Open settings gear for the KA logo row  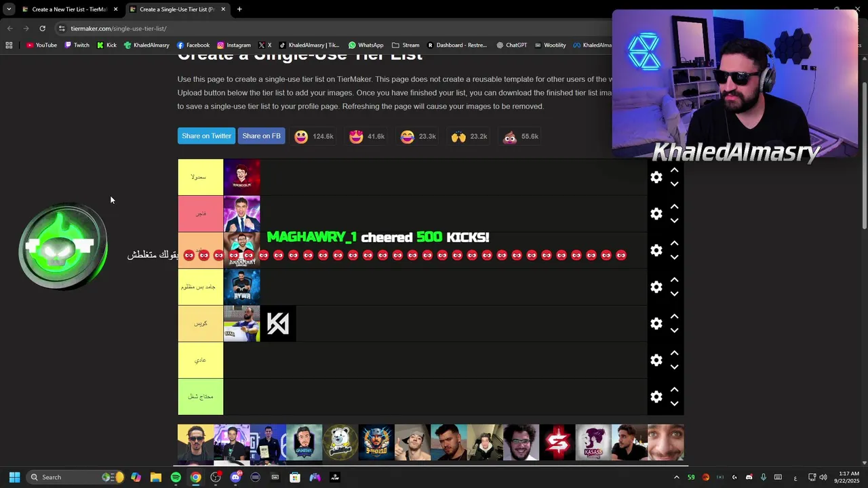[656, 323]
